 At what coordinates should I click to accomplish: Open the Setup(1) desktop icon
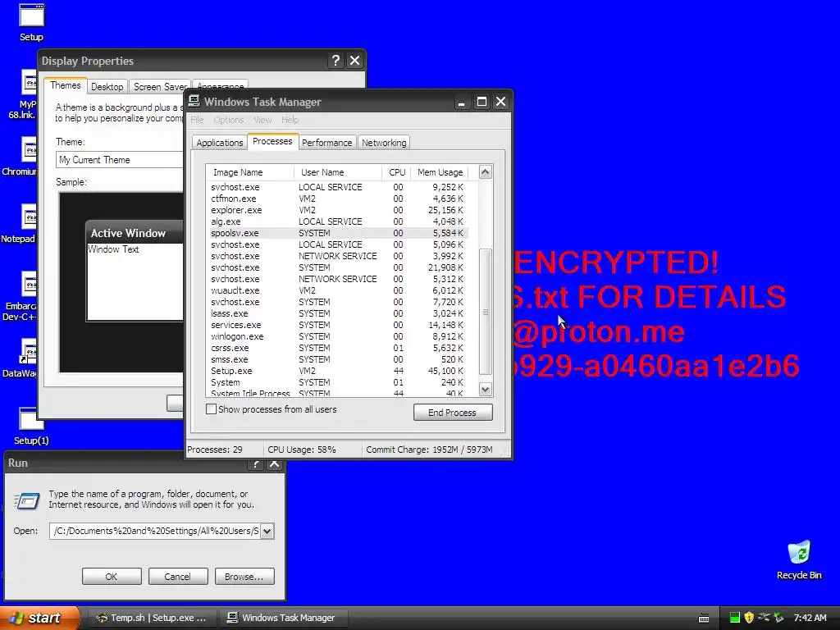point(31,427)
